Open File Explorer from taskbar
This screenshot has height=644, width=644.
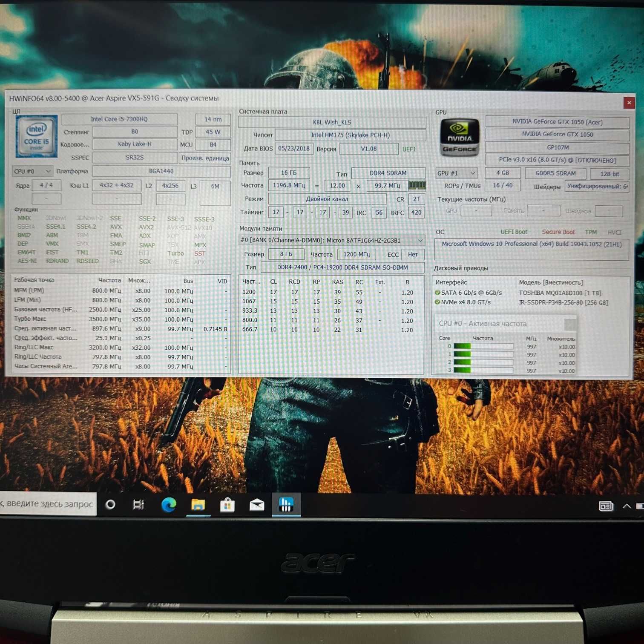(198, 505)
